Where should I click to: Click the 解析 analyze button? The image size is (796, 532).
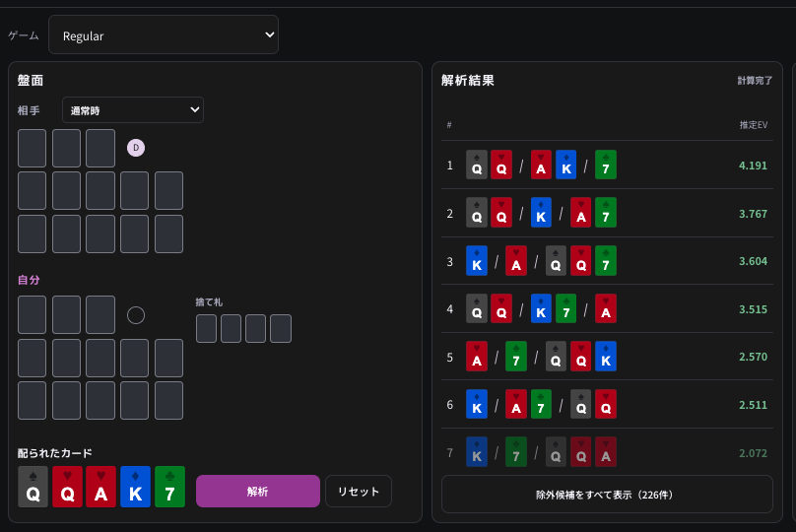pyautogui.click(x=258, y=491)
